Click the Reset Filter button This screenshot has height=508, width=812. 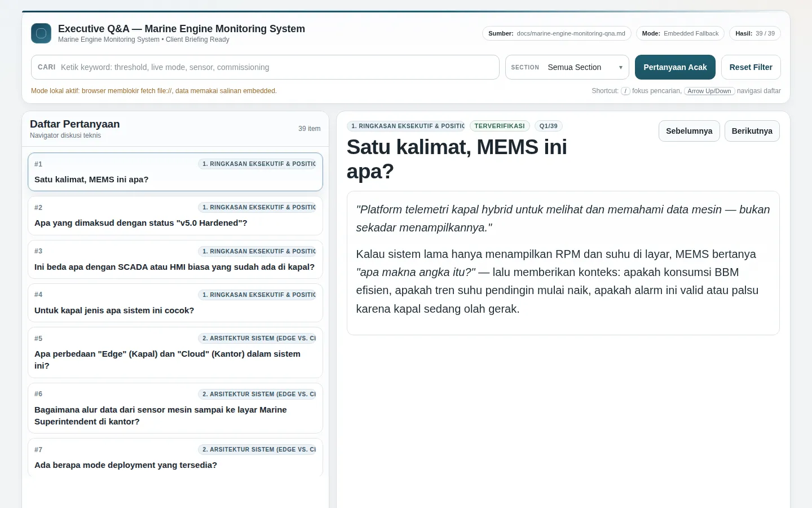751,67
